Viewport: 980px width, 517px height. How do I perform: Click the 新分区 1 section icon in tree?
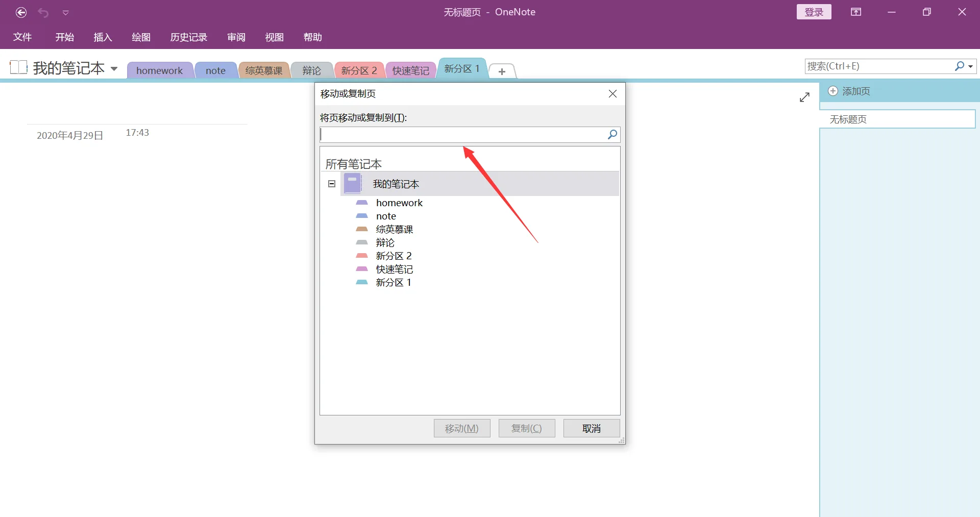tap(362, 282)
